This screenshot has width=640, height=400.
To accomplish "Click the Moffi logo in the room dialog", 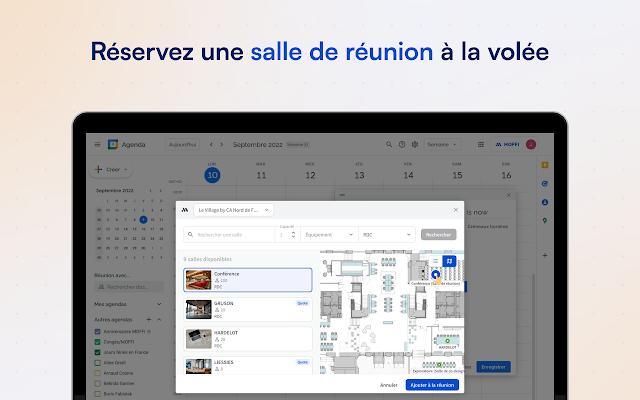I will [185, 210].
